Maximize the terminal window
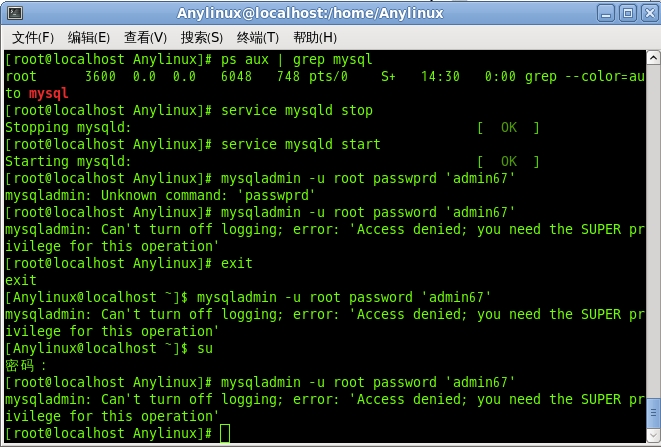 tap(628, 13)
